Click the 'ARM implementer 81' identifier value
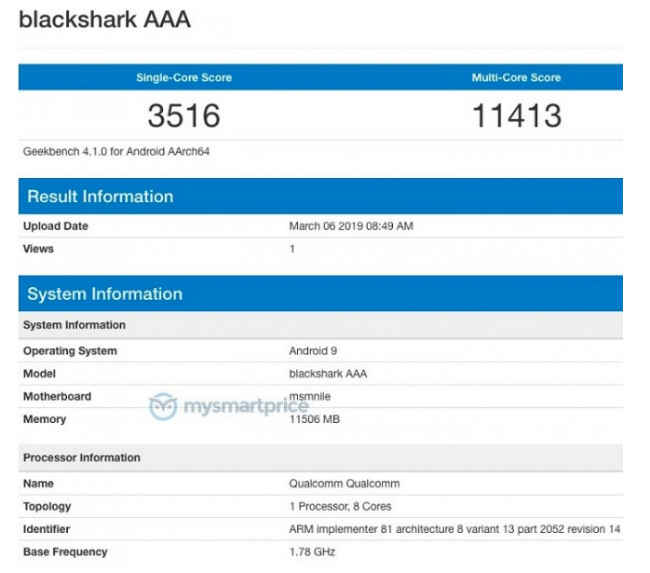650x573 pixels. coord(455,529)
